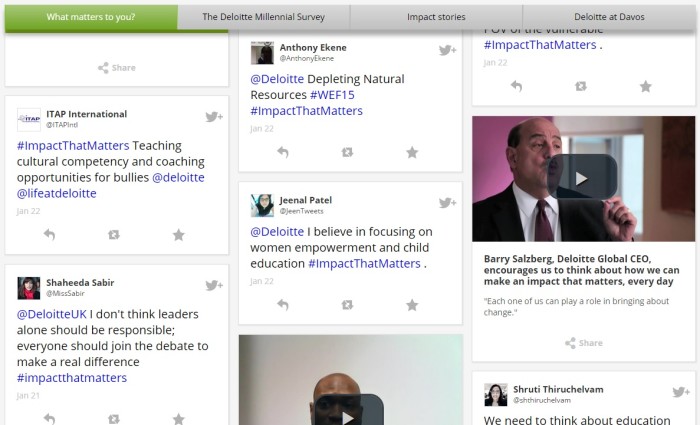Open the @DeloitteUK mention
The width and height of the screenshot is (700, 425).
pyautogui.click(x=52, y=314)
